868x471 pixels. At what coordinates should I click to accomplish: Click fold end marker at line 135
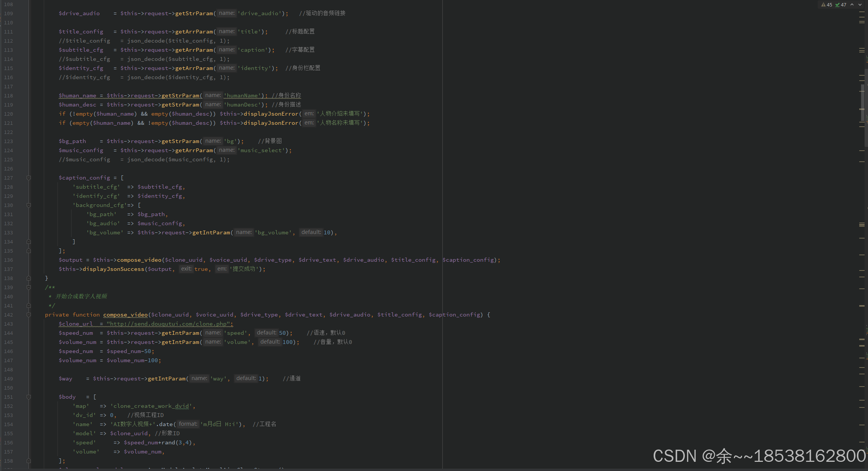pos(29,251)
